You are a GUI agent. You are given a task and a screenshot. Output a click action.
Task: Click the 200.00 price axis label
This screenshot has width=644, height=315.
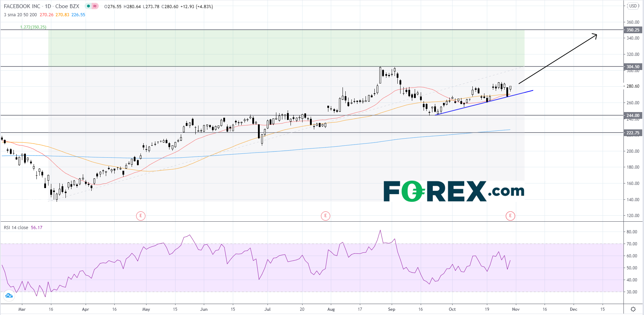pos(633,151)
